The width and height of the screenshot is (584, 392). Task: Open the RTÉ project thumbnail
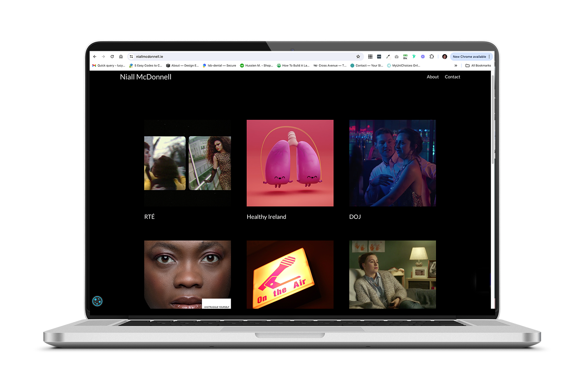[x=188, y=163]
